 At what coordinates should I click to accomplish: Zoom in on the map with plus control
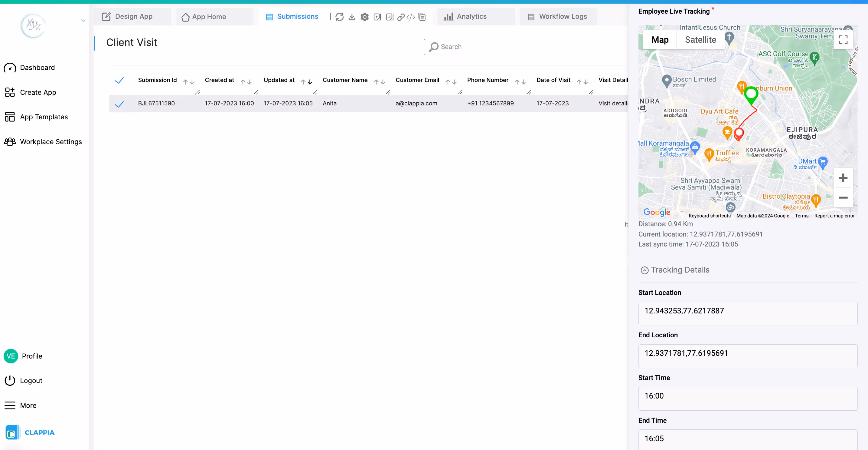coord(843,178)
